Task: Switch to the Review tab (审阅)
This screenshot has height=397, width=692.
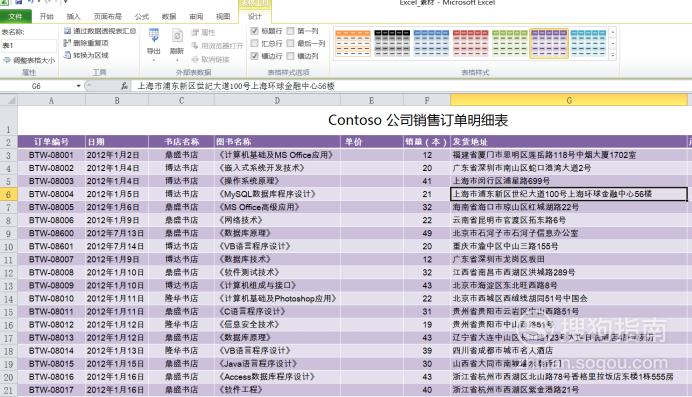Action: (x=196, y=17)
